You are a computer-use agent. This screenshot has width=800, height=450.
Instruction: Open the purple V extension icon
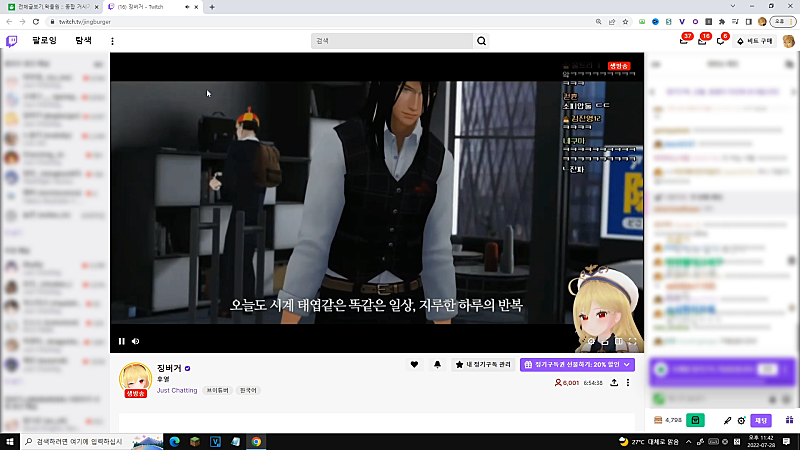click(682, 22)
